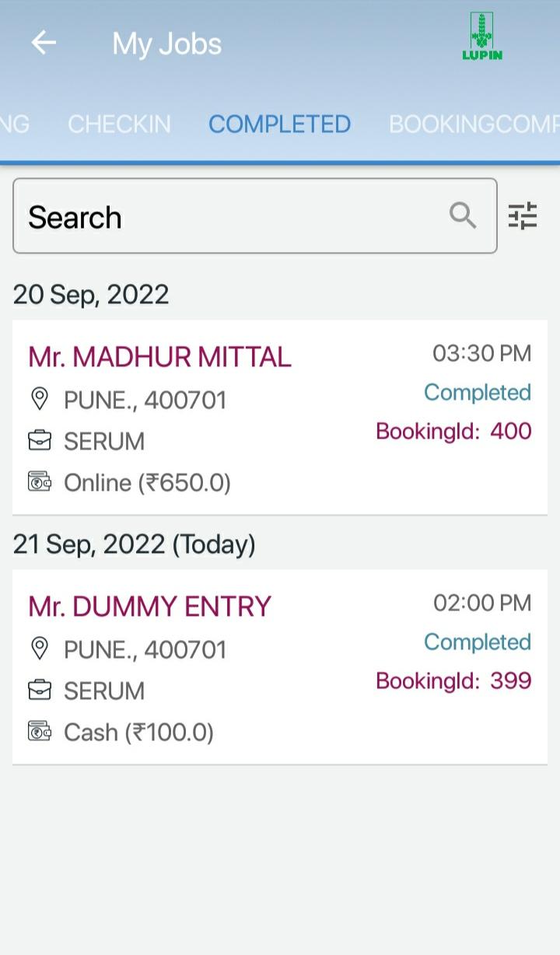
Task: Open Mr. MADHUR MITTAL job entry
Action: click(280, 418)
